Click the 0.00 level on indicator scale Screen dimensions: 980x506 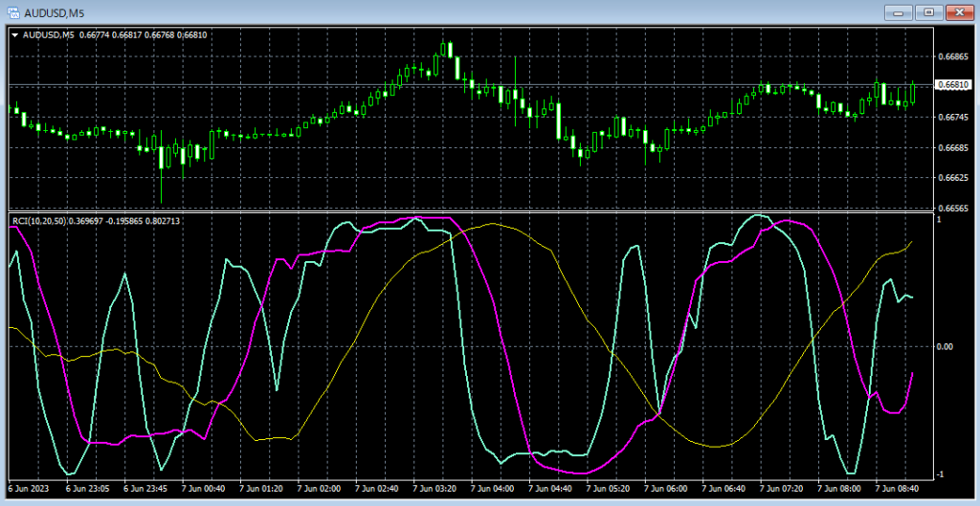(x=945, y=346)
